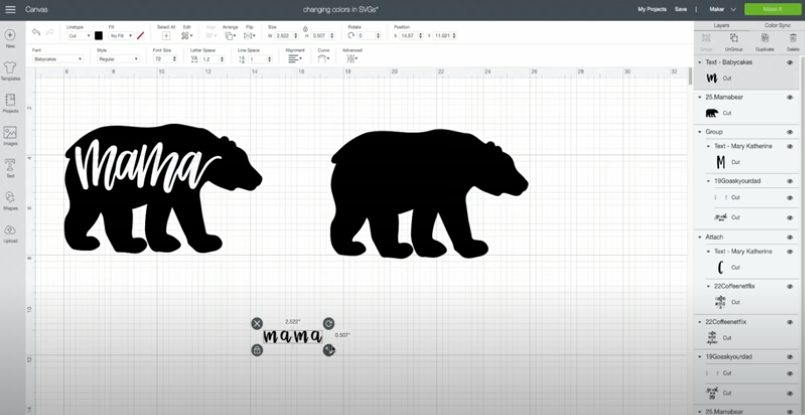The height and width of the screenshot is (415, 805).
Task: Edit the Rotate angle field
Action: [369, 35]
